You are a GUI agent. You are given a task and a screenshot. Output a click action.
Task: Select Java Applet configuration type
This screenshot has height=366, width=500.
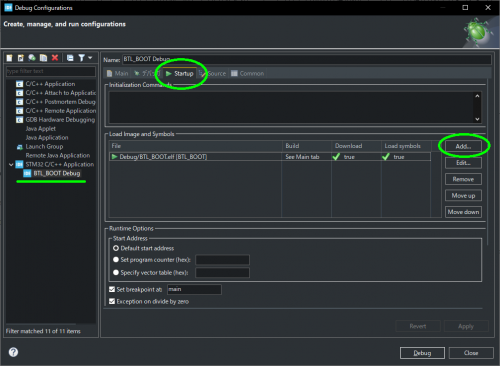41,129
